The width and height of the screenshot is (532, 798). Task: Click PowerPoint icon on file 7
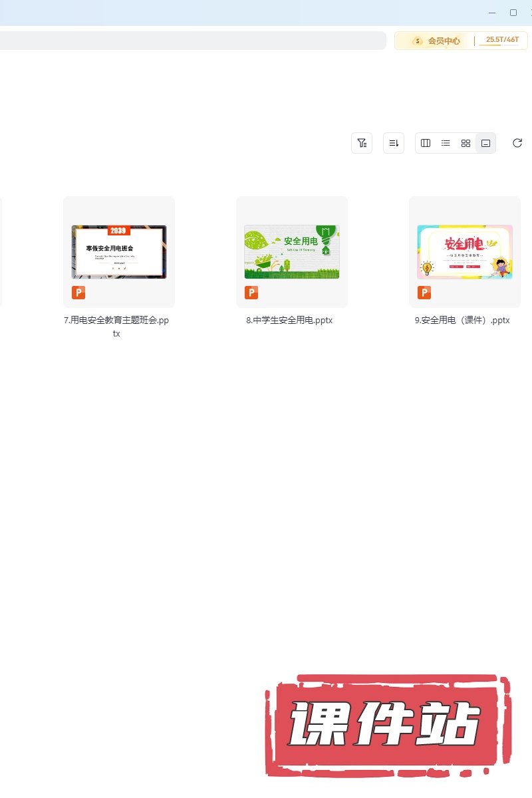tap(78, 293)
